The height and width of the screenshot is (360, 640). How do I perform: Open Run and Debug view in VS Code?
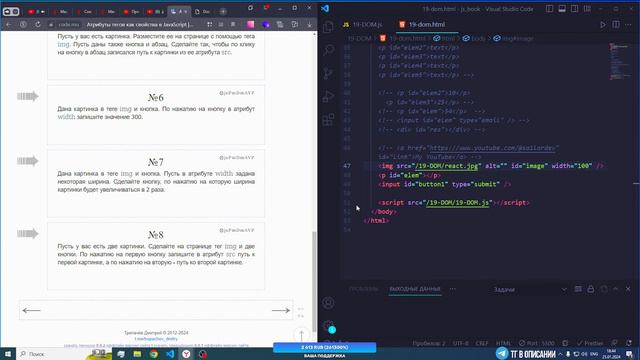(x=328, y=97)
